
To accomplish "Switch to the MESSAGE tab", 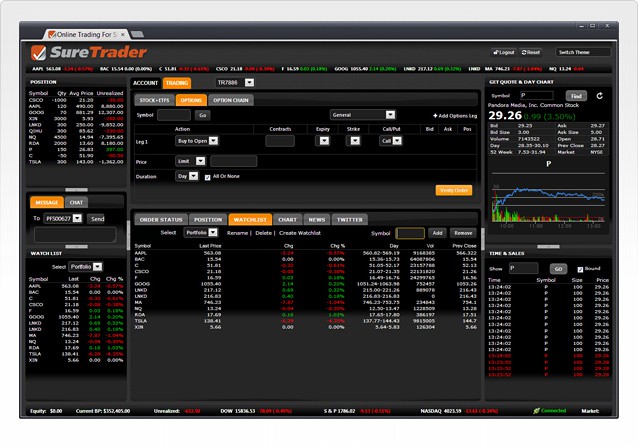I will 47,202.
